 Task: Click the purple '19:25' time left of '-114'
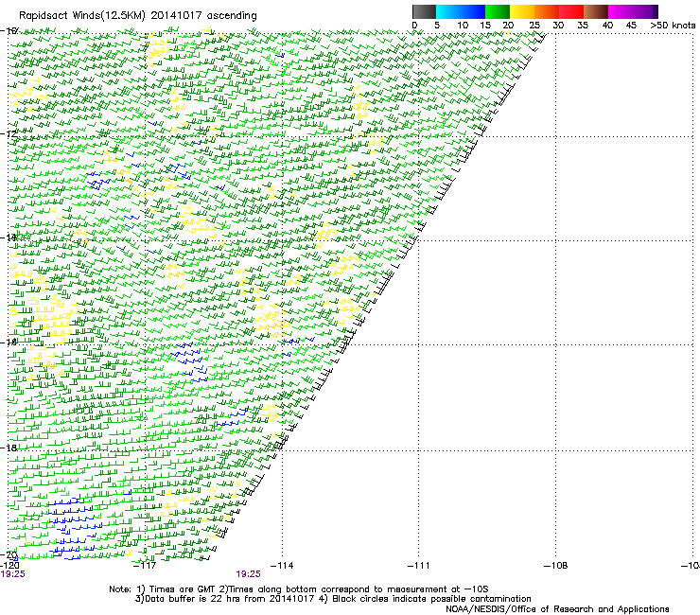pyautogui.click(x=248, y=574)
